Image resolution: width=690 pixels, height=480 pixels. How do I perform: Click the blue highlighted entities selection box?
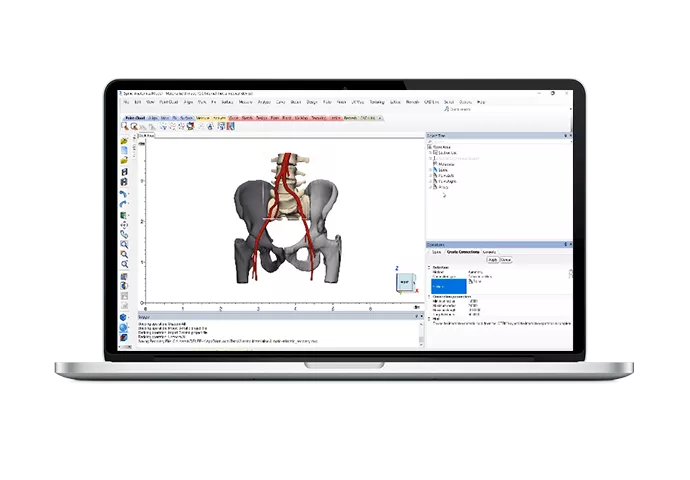click(449, 286)
